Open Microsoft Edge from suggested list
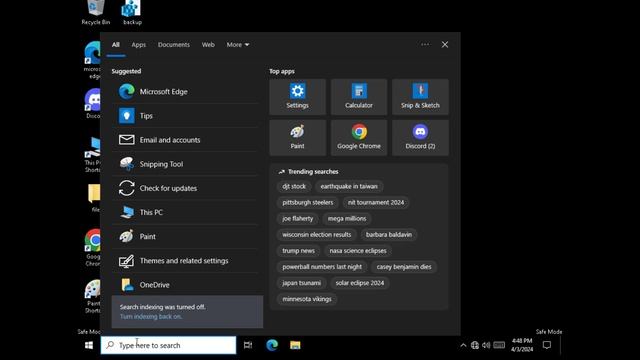Image resolution: width=640 pixels, height=360 pixels. tap(185, 91)
